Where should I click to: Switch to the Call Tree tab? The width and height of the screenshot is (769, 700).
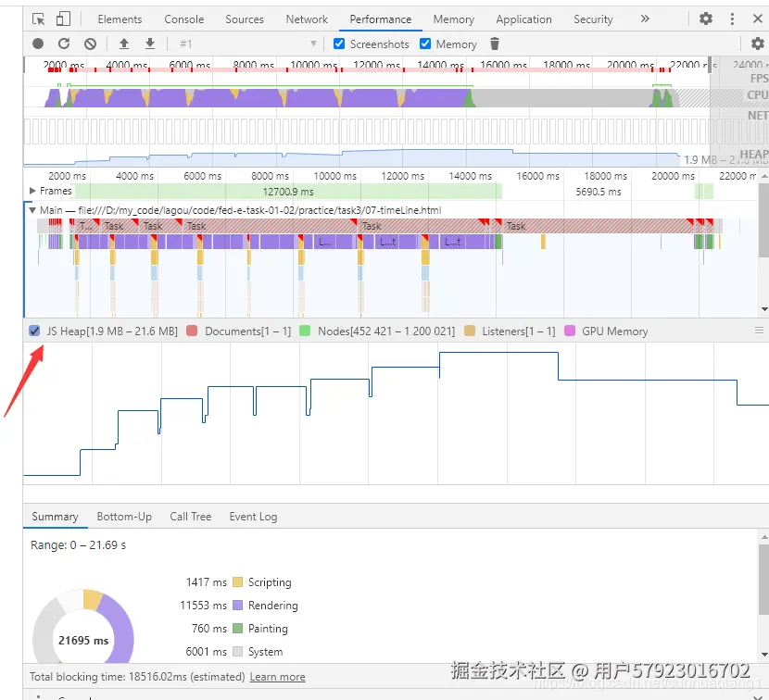point(190,517)
